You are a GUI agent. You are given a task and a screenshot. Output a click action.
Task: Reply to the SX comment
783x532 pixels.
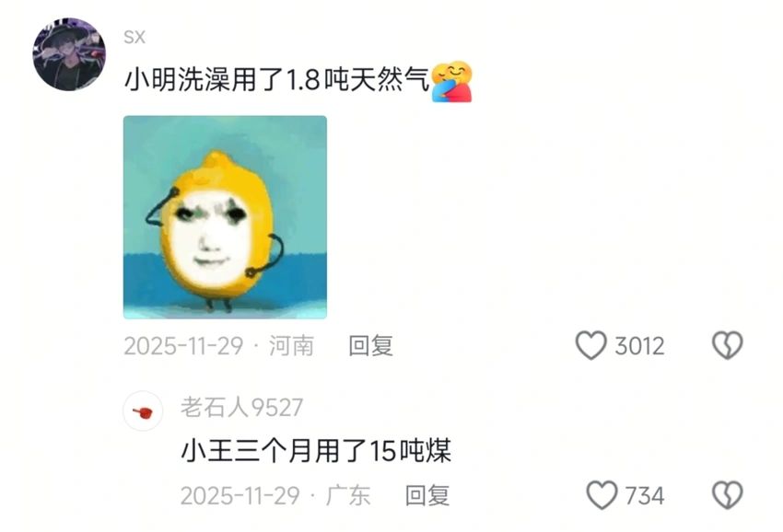point(370,346)
